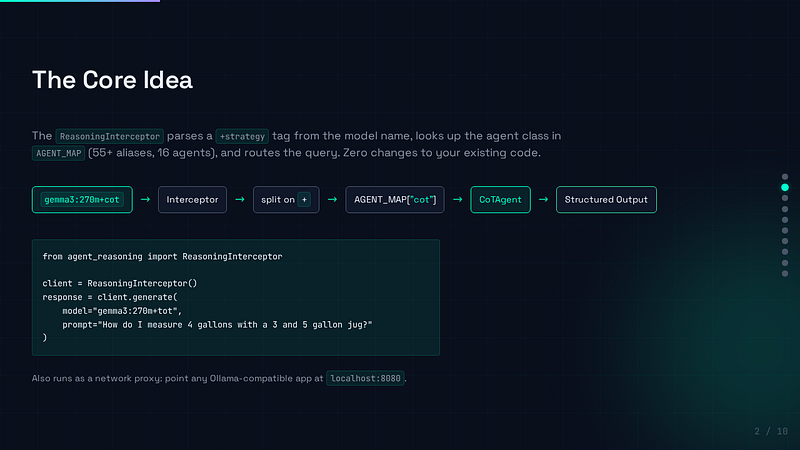Jump to slide three using third navigation dot
Viewport: 800px width, 450px height.
(785, 198)
